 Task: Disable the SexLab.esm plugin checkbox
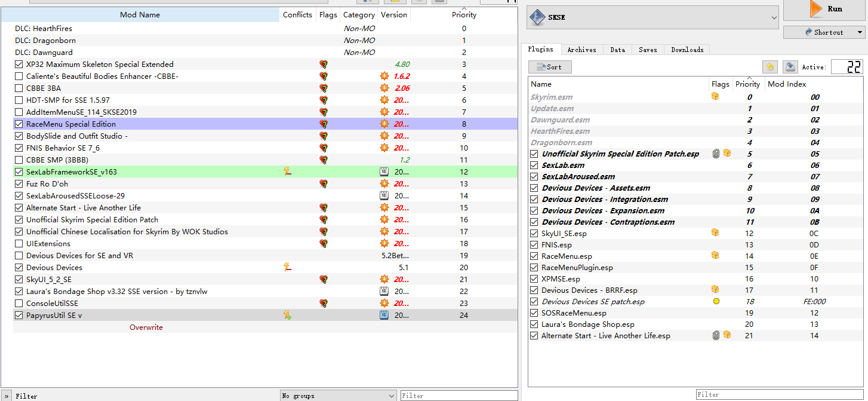pos(534,166)
